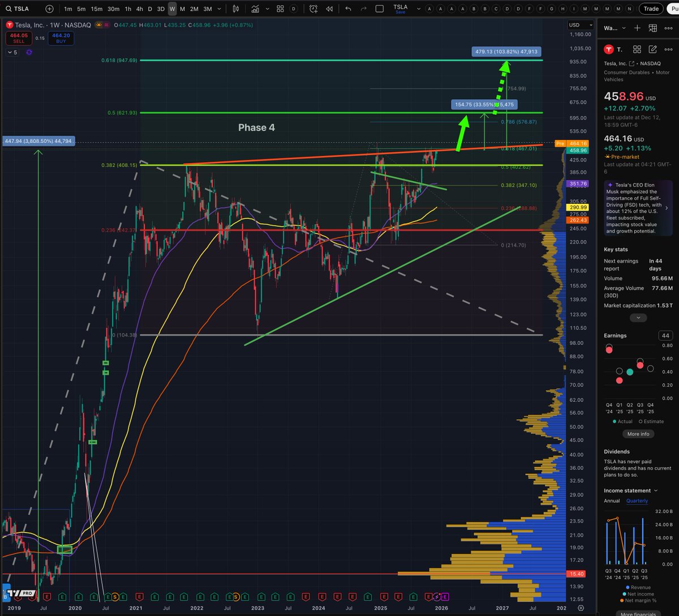Screen dimensions: 679x616
Task: Click the Trade button
Action: pyautogui.click(x=651, y=8)
